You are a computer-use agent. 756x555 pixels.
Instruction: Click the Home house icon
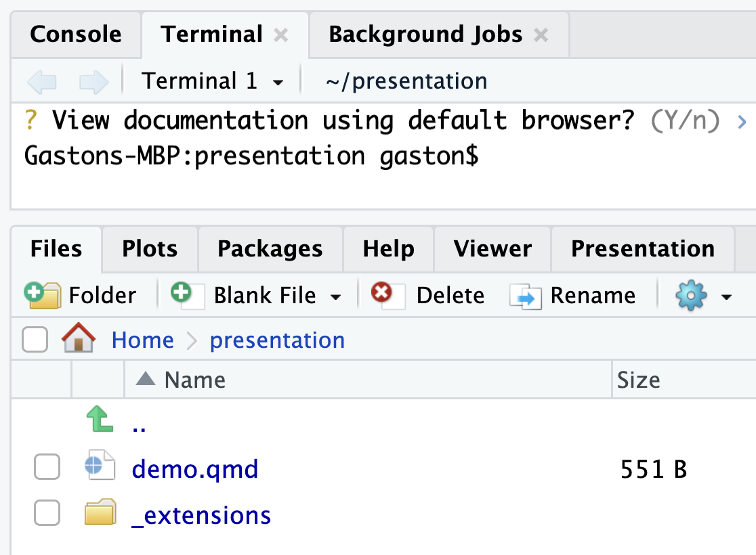point(79,337)
